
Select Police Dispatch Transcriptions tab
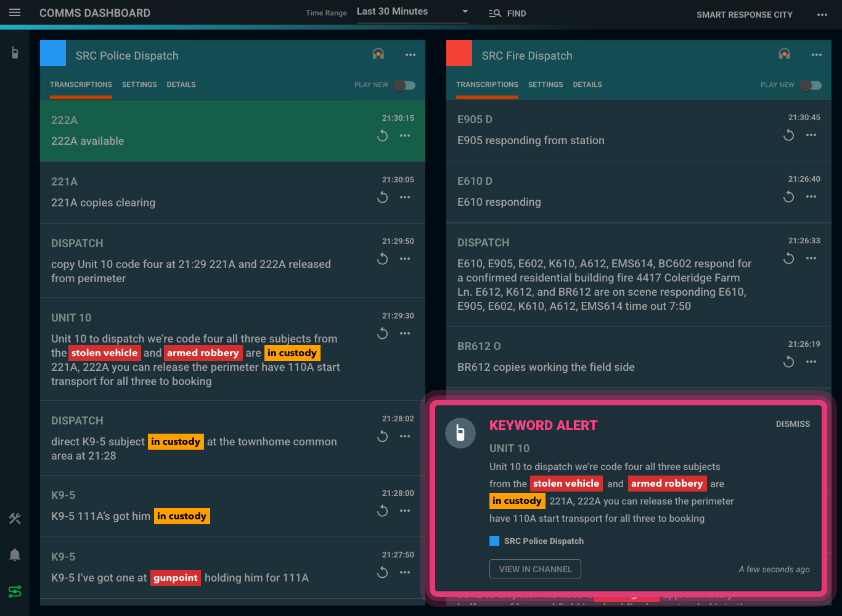[81, 84]
